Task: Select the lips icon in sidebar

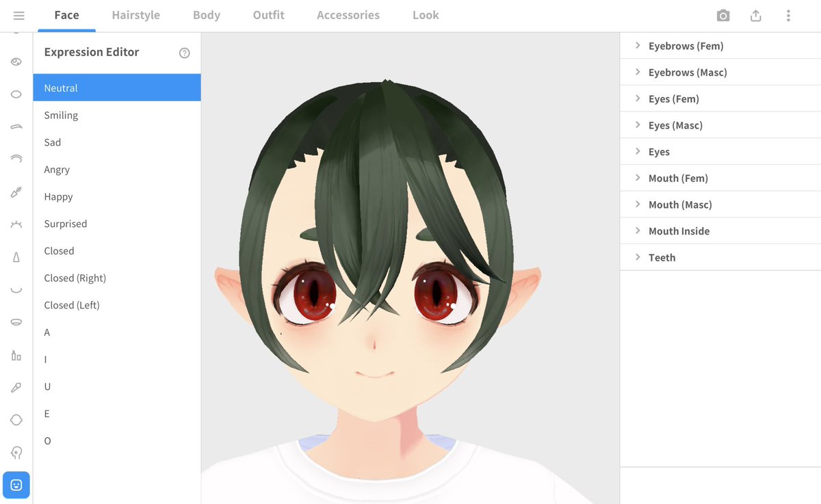Action: pyautogui.click(x=16, y=321)
